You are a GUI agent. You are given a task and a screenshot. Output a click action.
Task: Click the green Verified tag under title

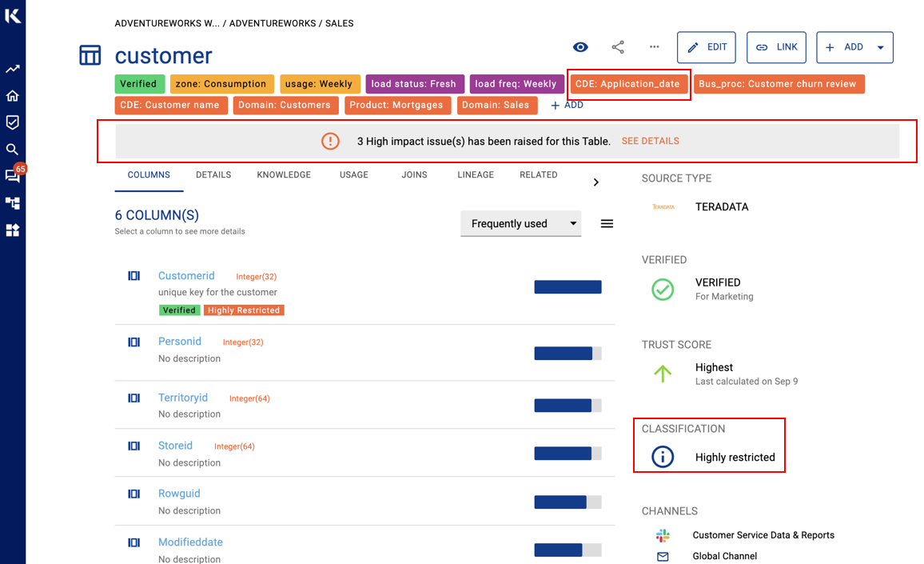(x=138, y=84)
